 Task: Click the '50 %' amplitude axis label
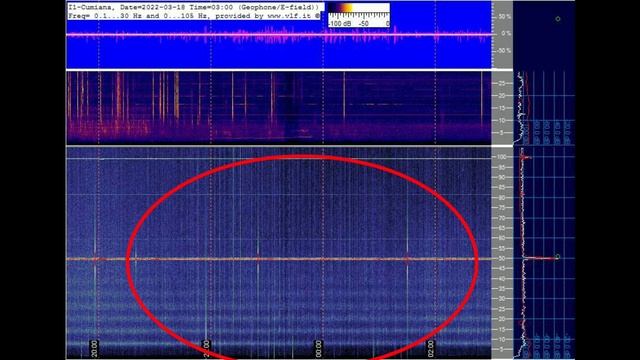coord(504,17)
